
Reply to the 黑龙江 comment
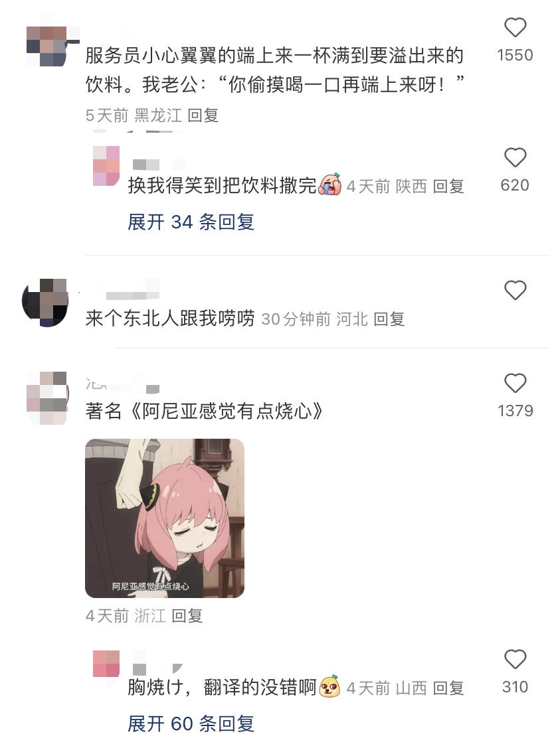(x=203, y=115)
